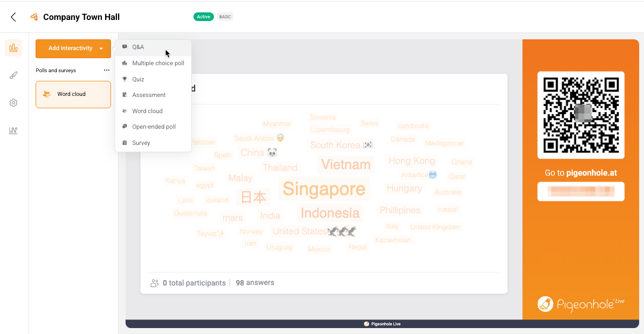Choose Multiple choice poll option
644x334 pixels.
[x=158, y=63]
